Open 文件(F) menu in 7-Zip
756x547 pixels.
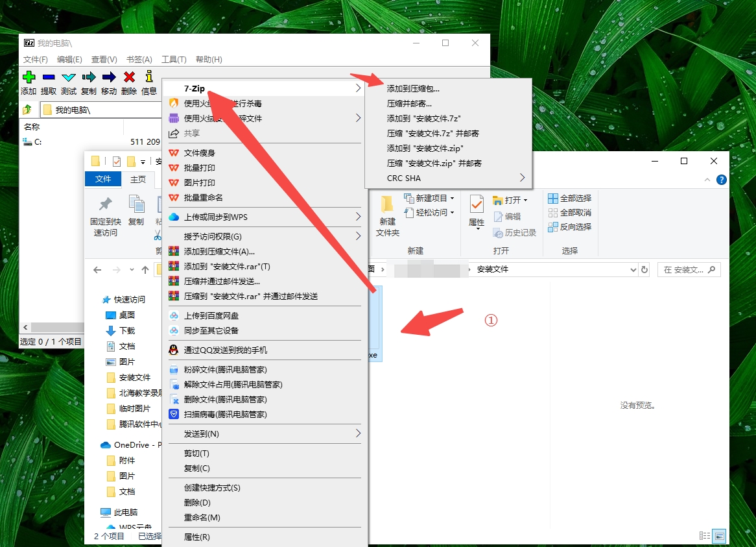point(36,59)
